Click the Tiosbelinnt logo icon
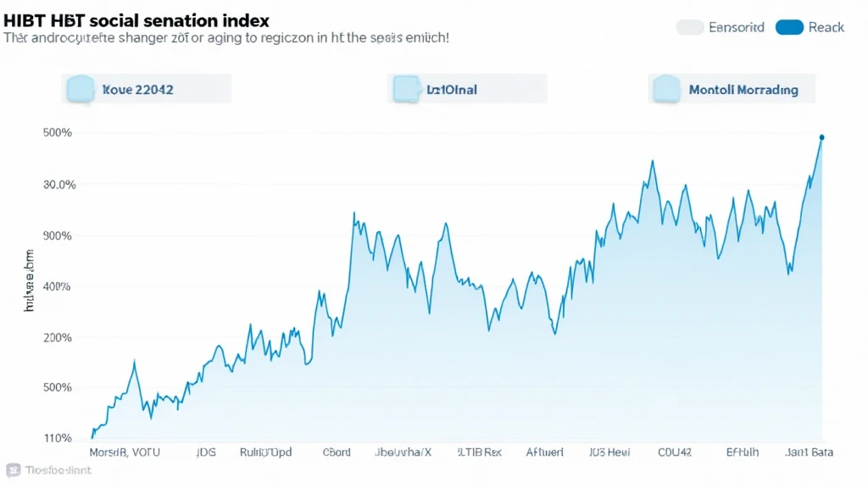Viewport: 868px width, 488px height. click(x=13, y=470)
